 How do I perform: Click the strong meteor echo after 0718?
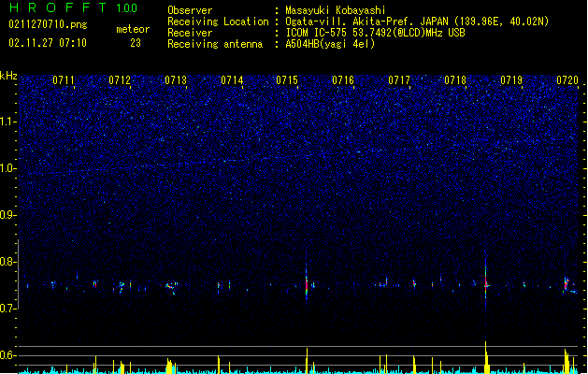485,283
